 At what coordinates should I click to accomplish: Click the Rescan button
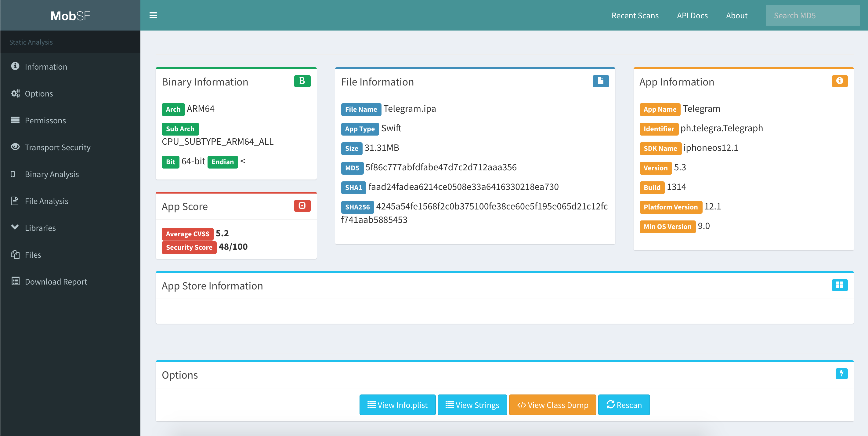[624, 405]
